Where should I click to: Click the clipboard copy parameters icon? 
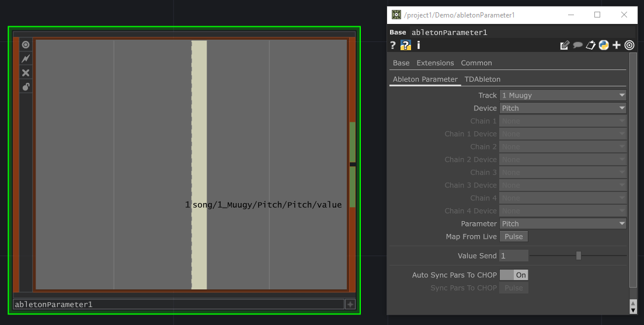tap(591, 45)
